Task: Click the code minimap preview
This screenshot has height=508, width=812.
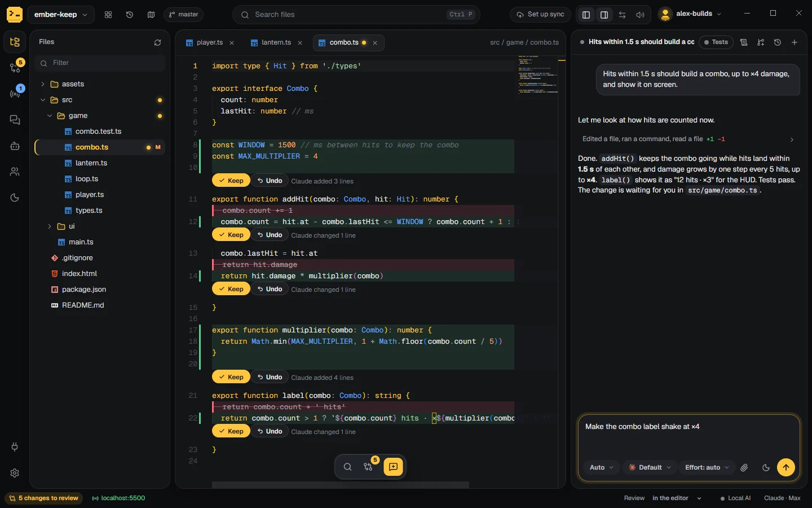Action: (537, 75)
